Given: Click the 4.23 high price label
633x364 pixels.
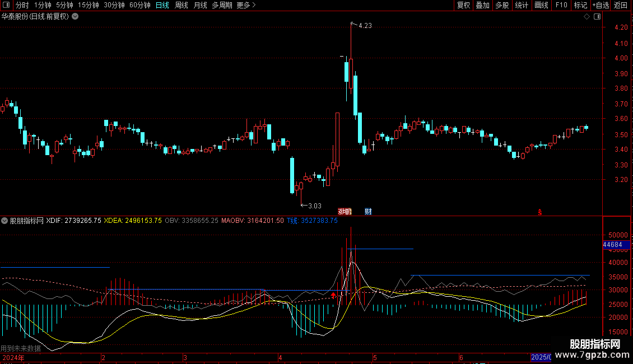Looking at the screenshot, I should tap(365, 26).
